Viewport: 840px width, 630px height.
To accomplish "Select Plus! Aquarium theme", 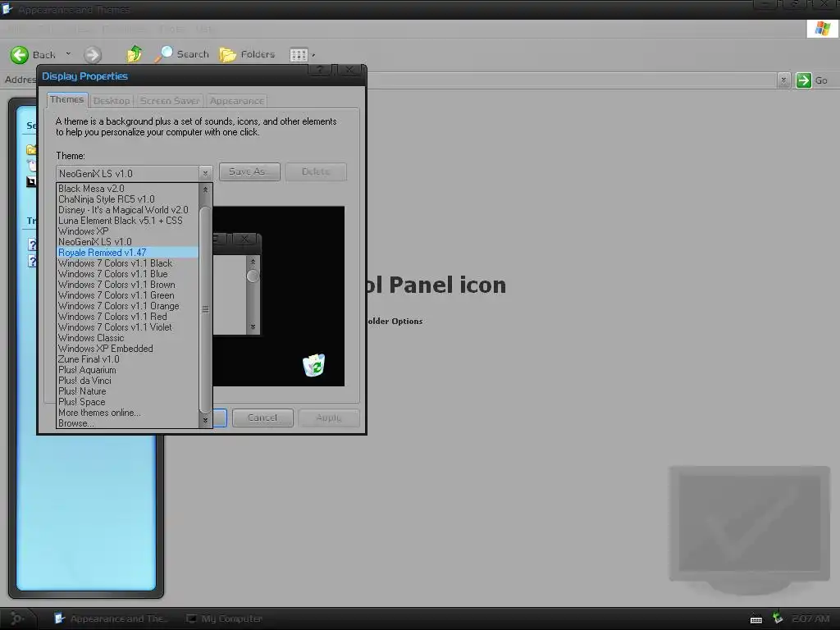I will click(x=127, y=370).
